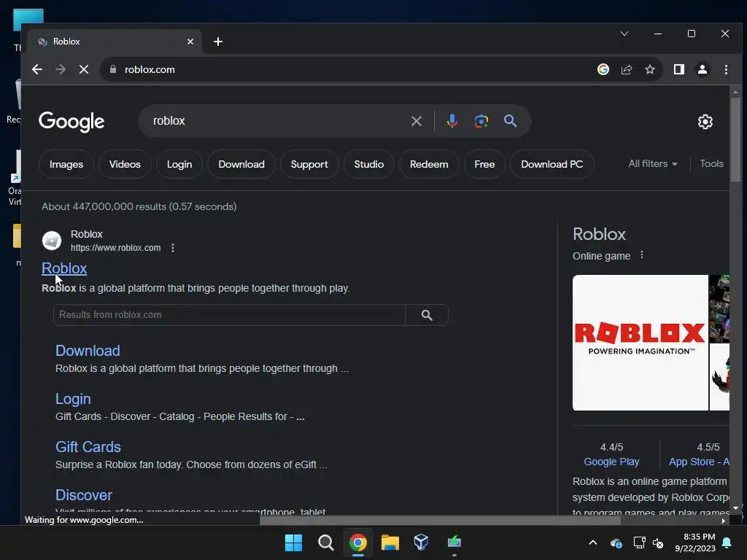
Task: Search by image with Google Lens icon
Action: pyautogui.click(x=481, y=121)
